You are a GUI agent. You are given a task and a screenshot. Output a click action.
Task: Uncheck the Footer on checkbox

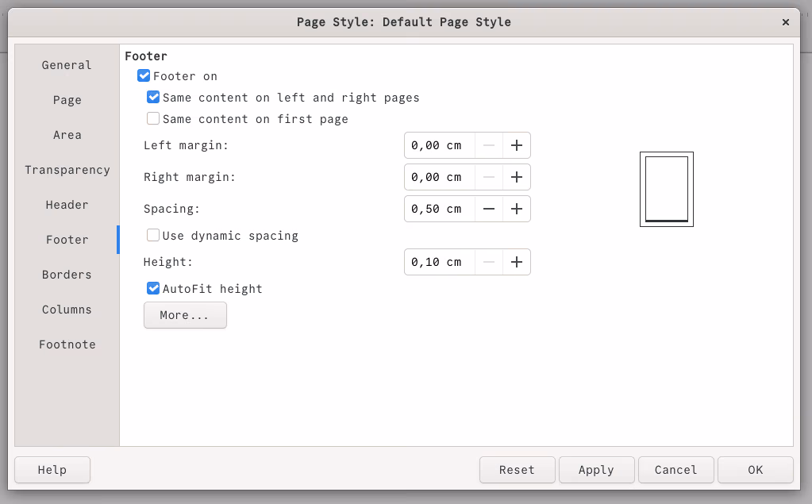(144, 75)
